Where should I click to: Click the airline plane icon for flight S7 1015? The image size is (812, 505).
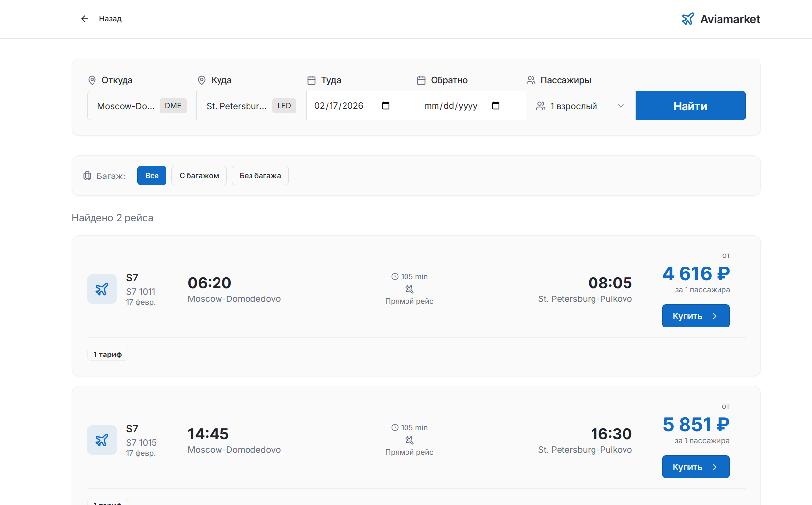tap(102, 440)
